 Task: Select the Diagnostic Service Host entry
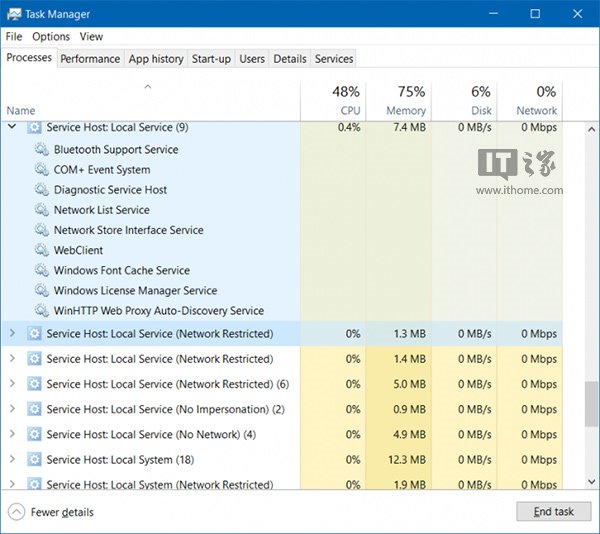coord(110,190)
